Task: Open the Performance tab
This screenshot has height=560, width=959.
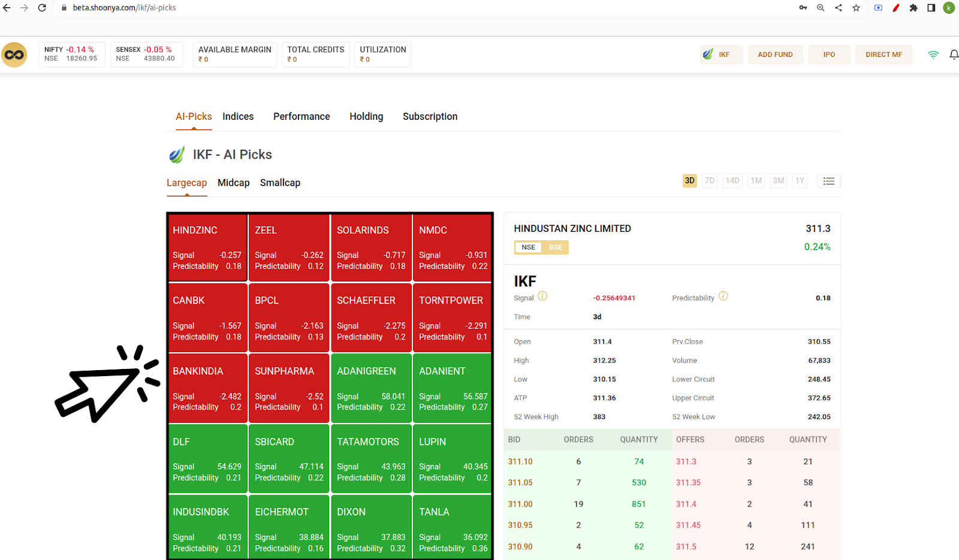Action: [301, 117]
